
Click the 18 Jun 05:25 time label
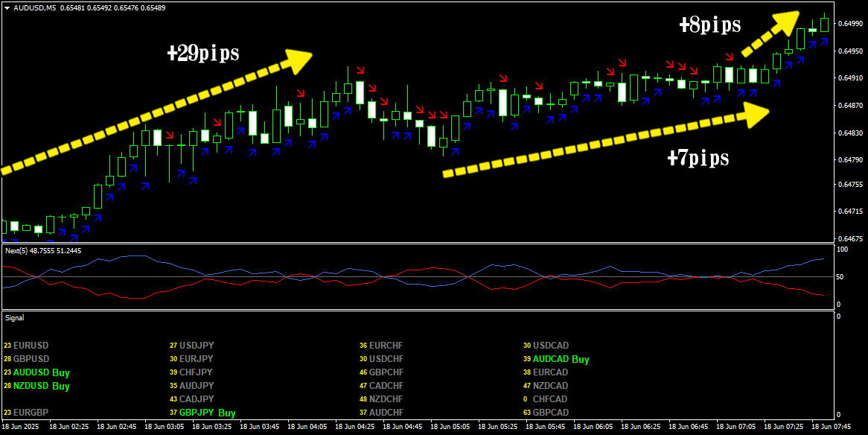[498, 428]
